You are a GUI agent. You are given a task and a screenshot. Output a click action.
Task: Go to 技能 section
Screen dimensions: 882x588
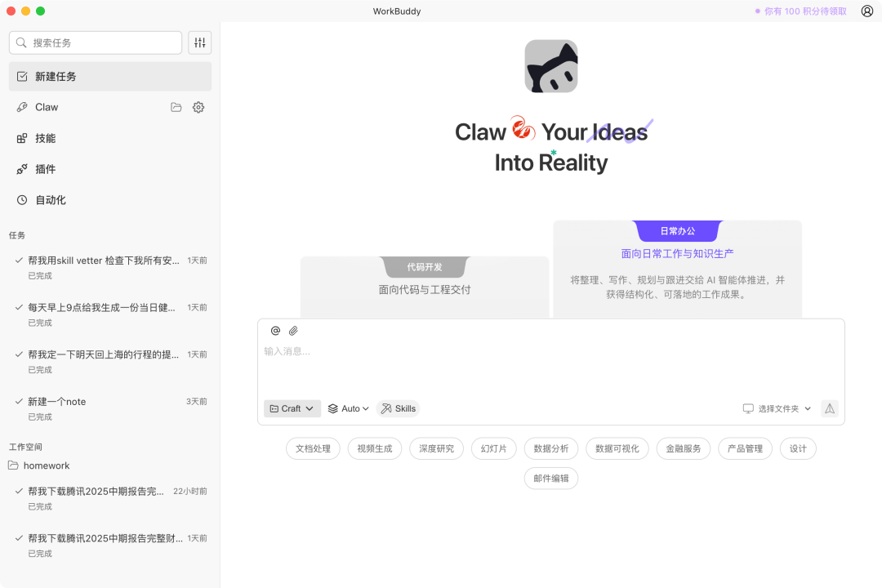click(110, 138)
